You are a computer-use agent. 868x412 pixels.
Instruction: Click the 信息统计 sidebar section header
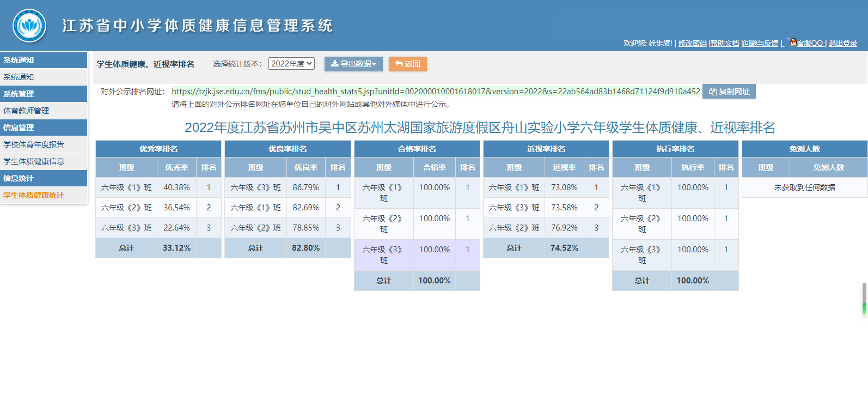click(x=44, y=178)
